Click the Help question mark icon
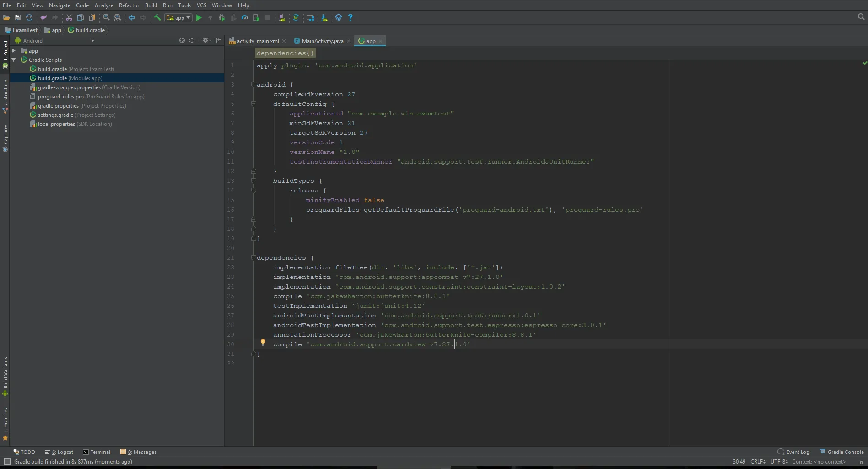The width and height of the screenshot is (868, 469). [x=350, y=18]
